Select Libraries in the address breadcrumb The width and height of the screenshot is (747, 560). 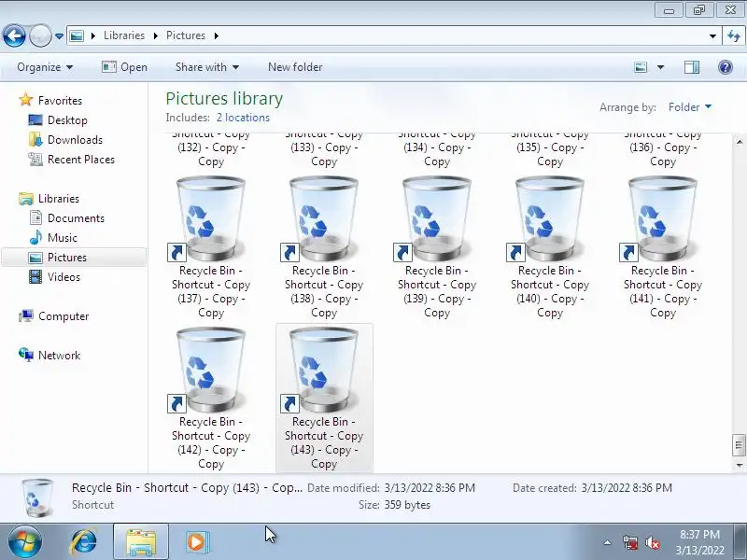[x=124, y=35]
